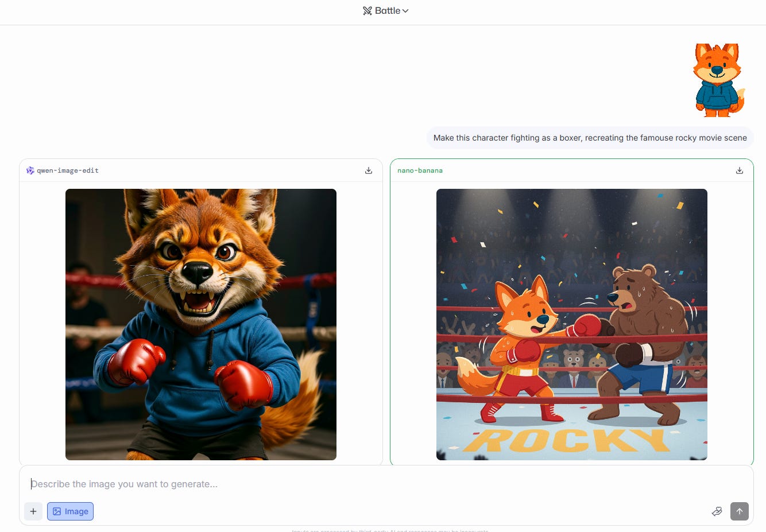Click the user prompt message bubble
This screenshot has width=766, height=532.
(x=590, y=138)
